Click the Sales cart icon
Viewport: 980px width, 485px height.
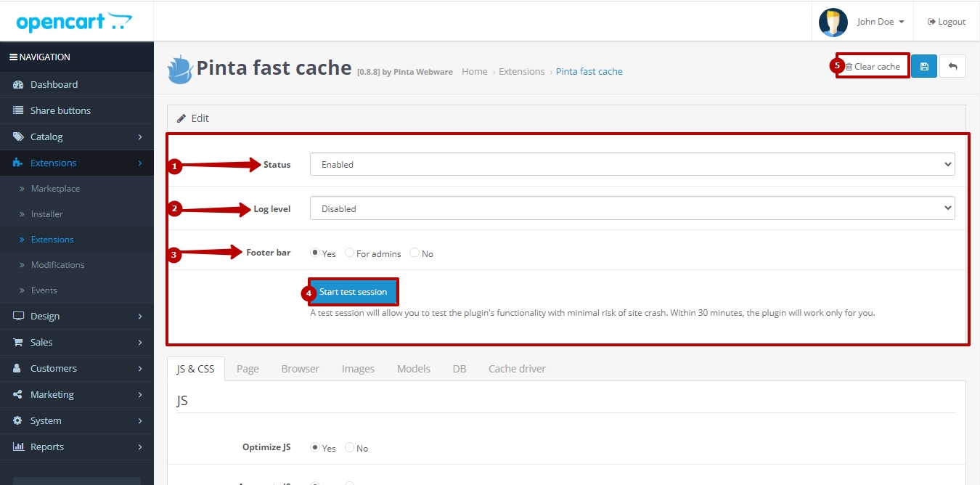click(18, 342)
